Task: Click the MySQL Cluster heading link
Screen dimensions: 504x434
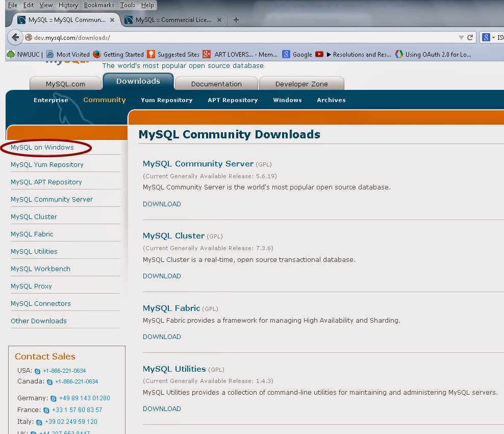Action: point(173,236)
